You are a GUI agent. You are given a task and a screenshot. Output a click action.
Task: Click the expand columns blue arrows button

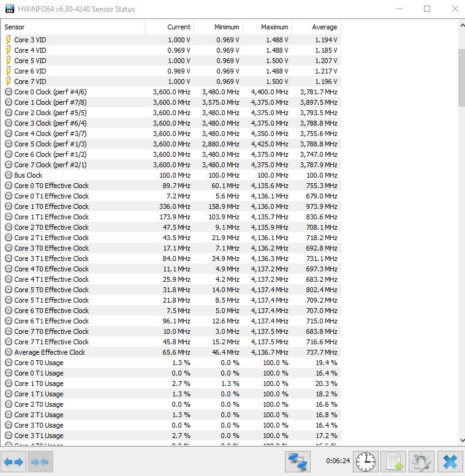pyautogui.click(x=13, y=462)
